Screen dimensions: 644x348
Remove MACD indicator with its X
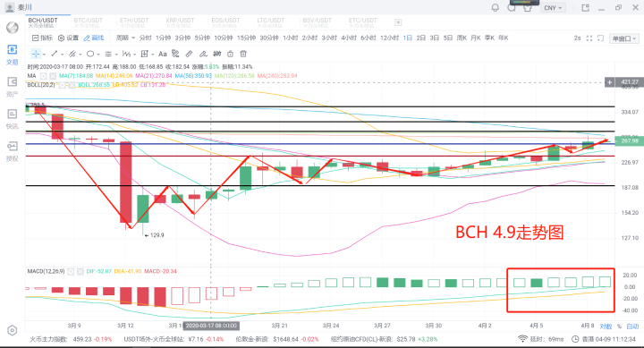point(80,272)
